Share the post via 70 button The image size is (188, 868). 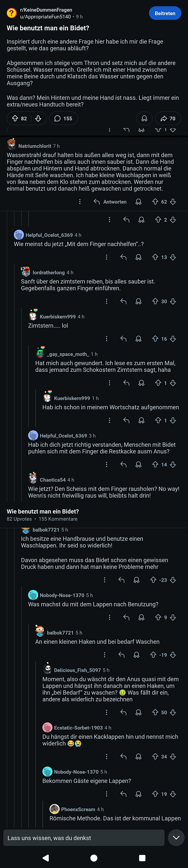point(168,118)
